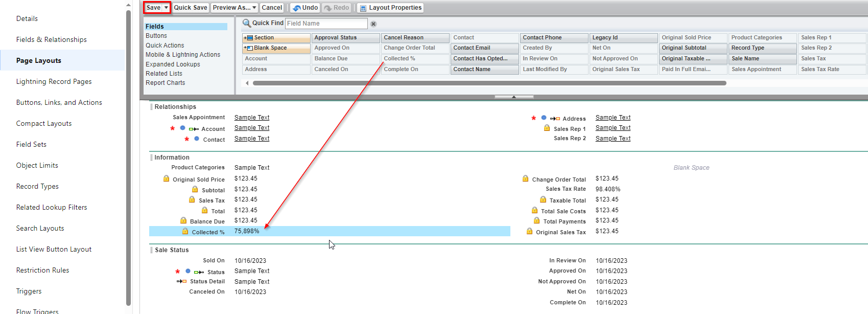Open the Save dropdown arrow
This screenshot has width=868, height=314.
tap(166, 8)
